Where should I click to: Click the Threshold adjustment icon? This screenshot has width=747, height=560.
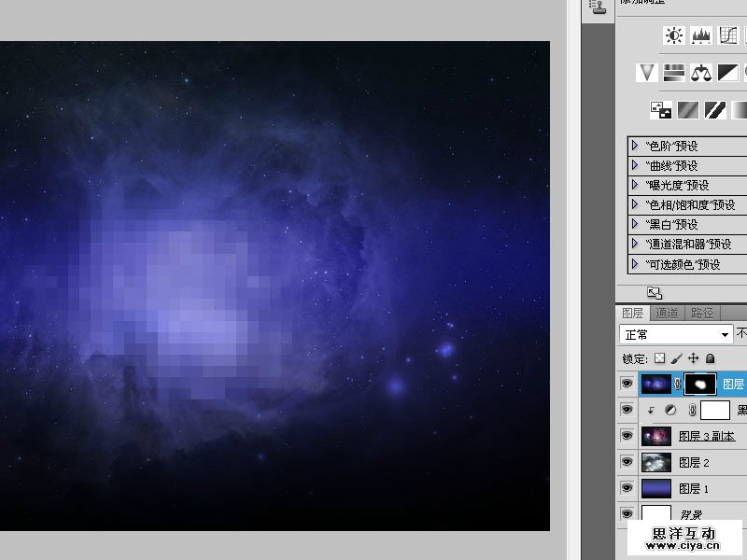click(x=715, y=110)
